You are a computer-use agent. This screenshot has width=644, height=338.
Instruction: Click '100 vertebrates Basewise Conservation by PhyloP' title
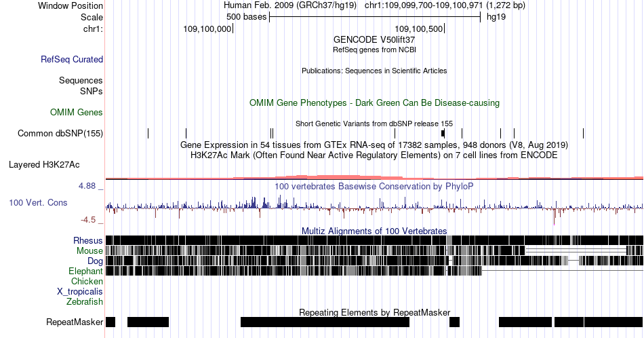[374, 186]
